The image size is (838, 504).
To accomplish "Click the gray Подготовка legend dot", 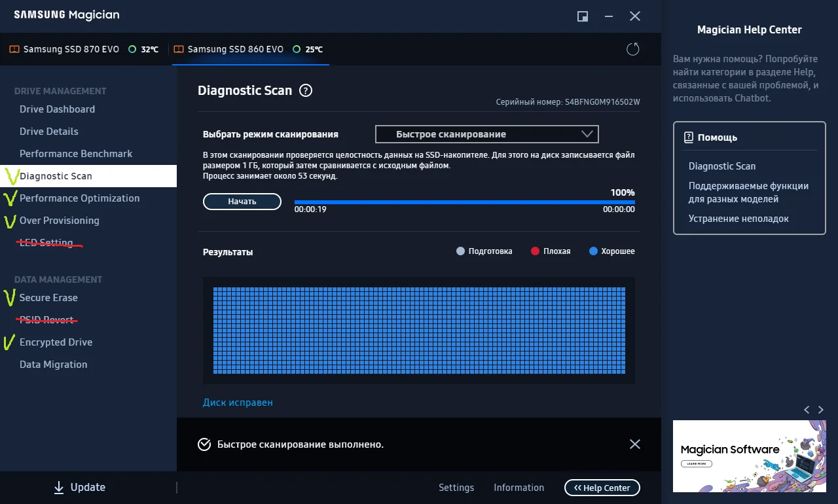I will pyautogui.click(x=460, y=251).
